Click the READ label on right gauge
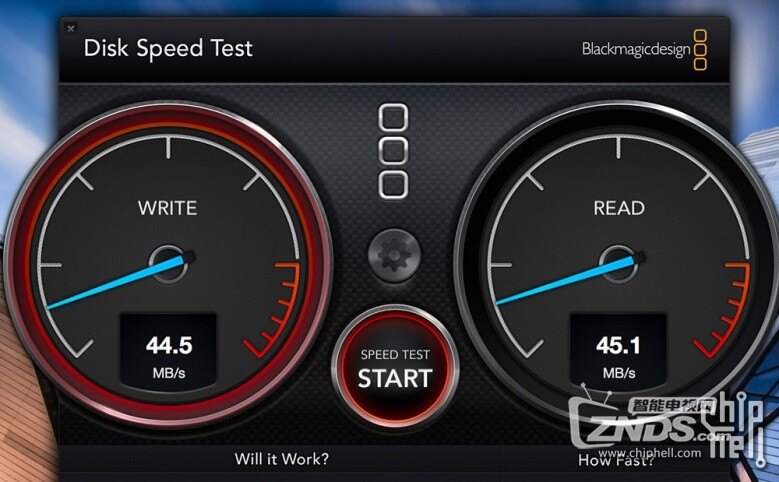779x482 pixels. pyautogui.click(x=619, y=208)
